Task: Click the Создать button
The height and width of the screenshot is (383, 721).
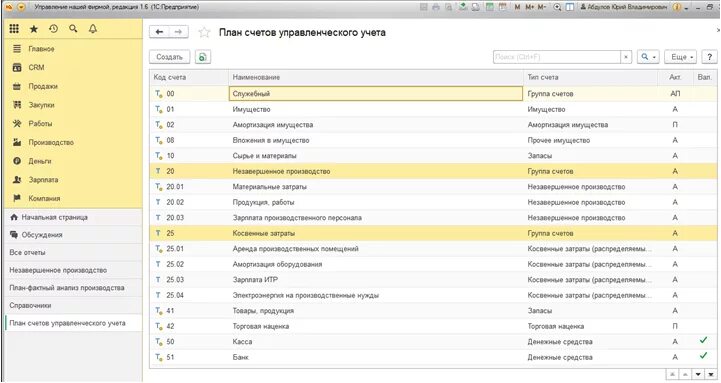Action: (169, 57)
